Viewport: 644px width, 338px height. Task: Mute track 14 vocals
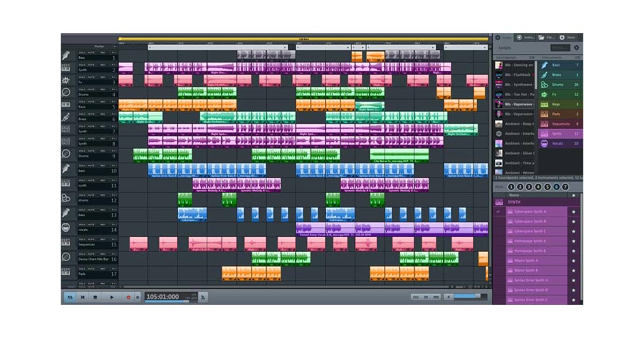[92, 224]
